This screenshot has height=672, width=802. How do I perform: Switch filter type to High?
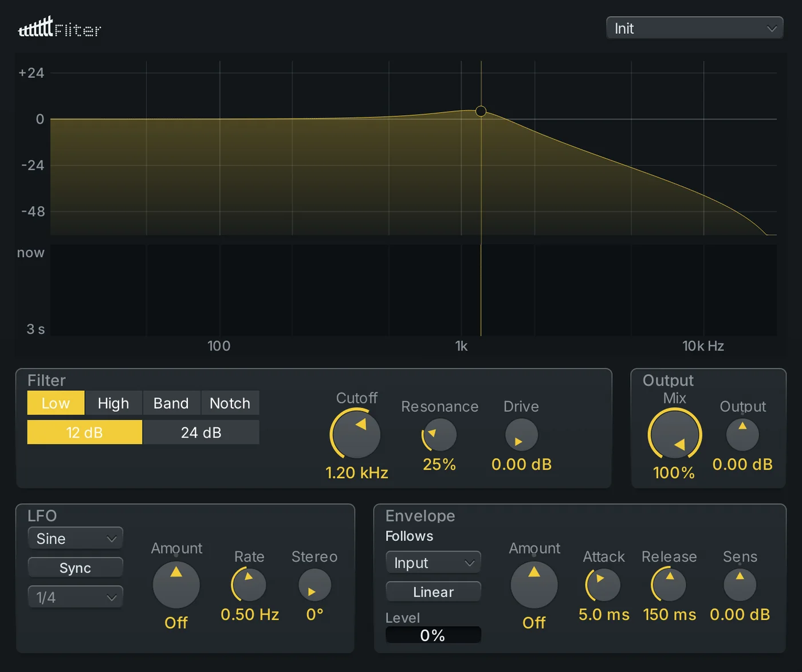pos(113,403)
